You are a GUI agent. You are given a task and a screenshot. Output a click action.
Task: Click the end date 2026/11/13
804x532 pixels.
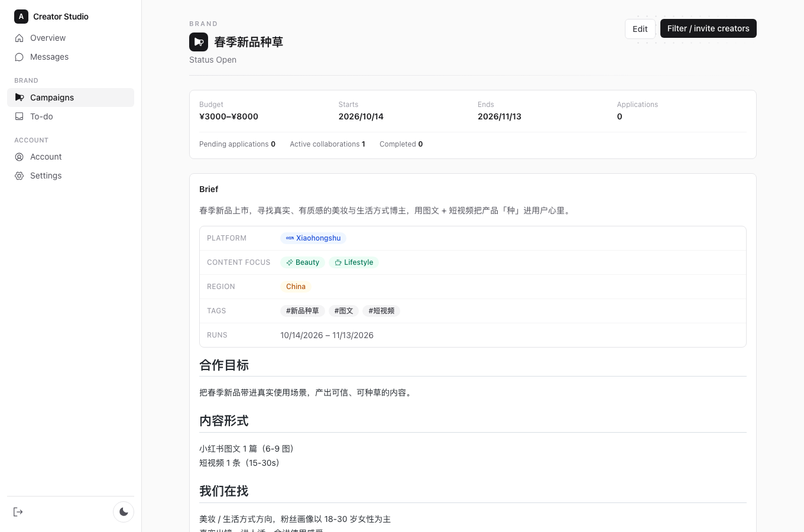(x=500, y=116)
